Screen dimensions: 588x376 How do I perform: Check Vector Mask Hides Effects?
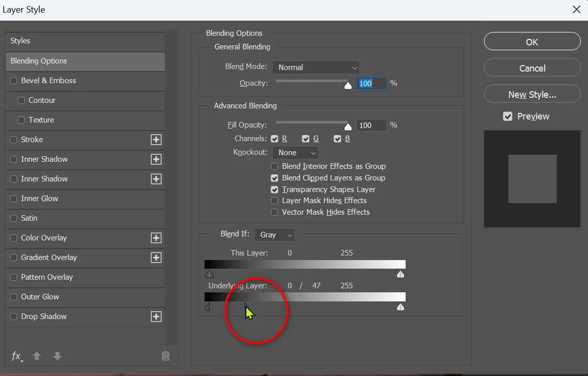(275, 212)
